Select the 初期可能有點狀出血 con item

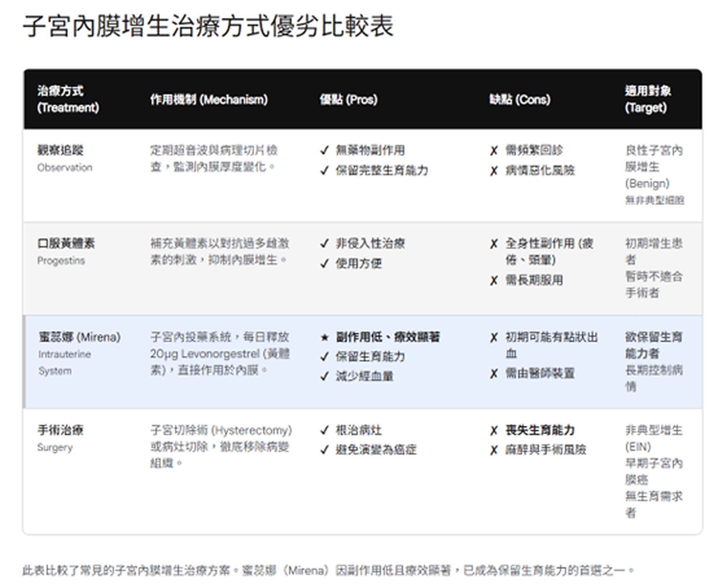click(551, 345)
